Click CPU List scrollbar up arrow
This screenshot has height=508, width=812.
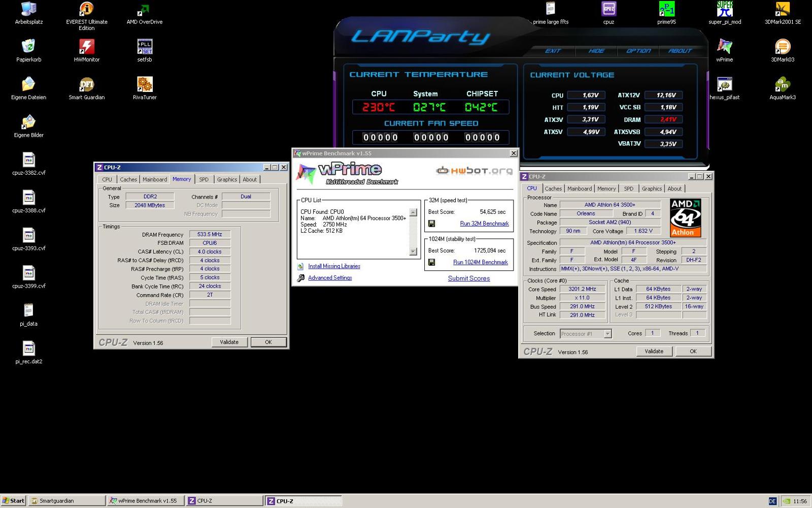tap(413, 212)
